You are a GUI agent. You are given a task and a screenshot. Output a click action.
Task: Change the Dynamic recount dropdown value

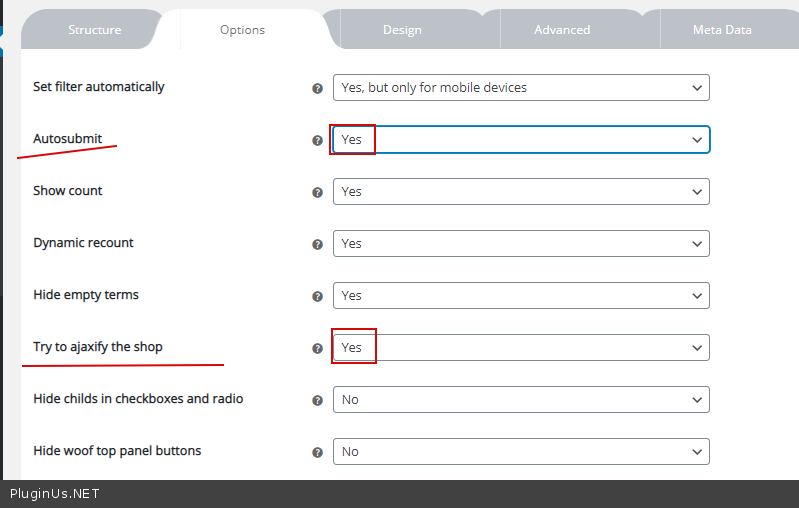click(521, 244)
